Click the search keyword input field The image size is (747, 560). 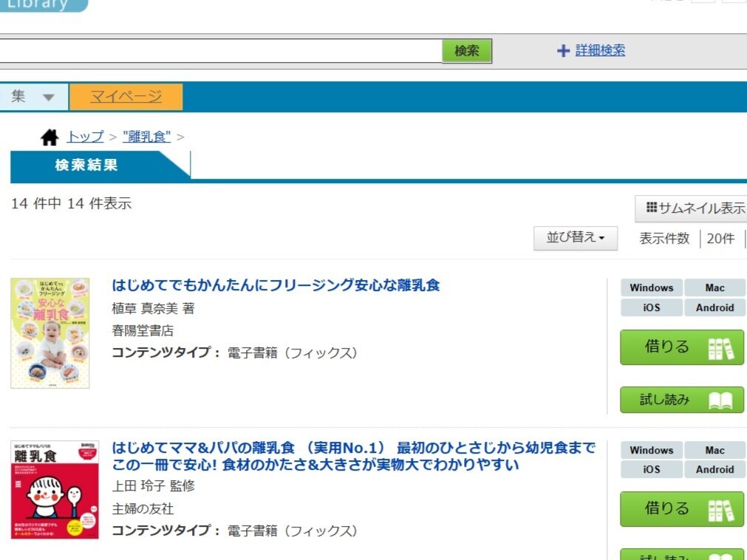pyautogui.click(x=220, y=51)
